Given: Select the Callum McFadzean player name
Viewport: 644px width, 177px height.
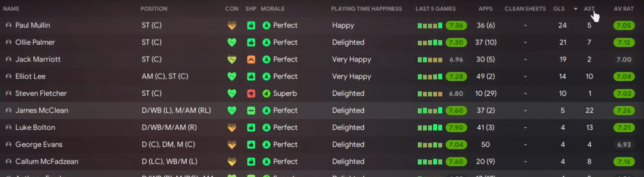Looking at the screenshot, I should [x=47, y=162].
